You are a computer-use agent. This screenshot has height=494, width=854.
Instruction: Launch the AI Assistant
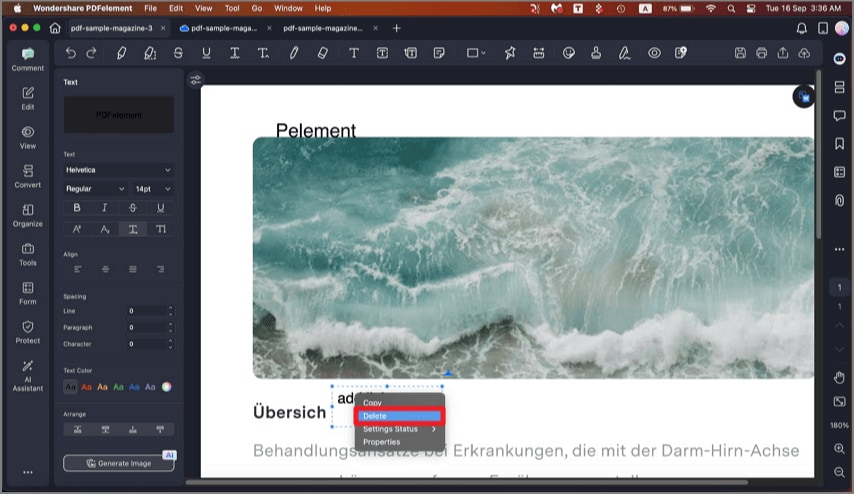point(28,376)
